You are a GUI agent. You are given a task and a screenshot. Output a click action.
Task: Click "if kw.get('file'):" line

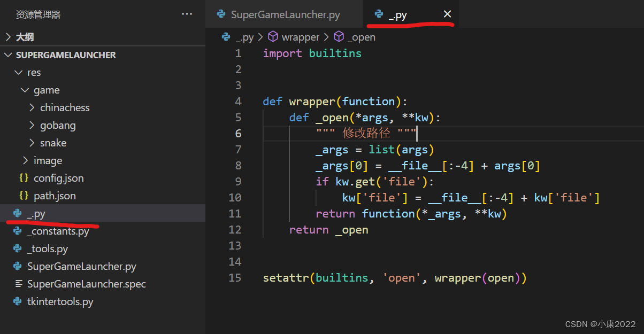pyautogui.click(x=375, y=182)
